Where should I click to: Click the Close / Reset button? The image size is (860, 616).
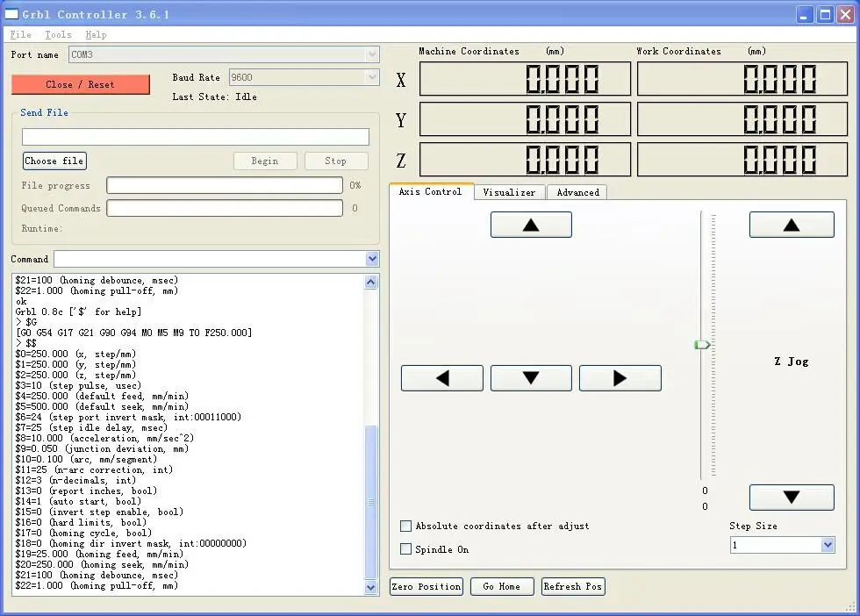(80, 84)
